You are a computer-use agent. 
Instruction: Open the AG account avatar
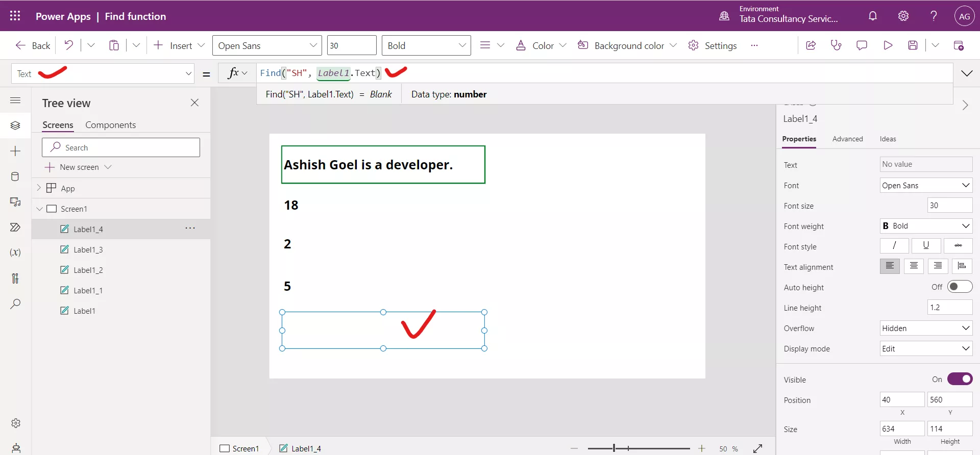(964, 16)
